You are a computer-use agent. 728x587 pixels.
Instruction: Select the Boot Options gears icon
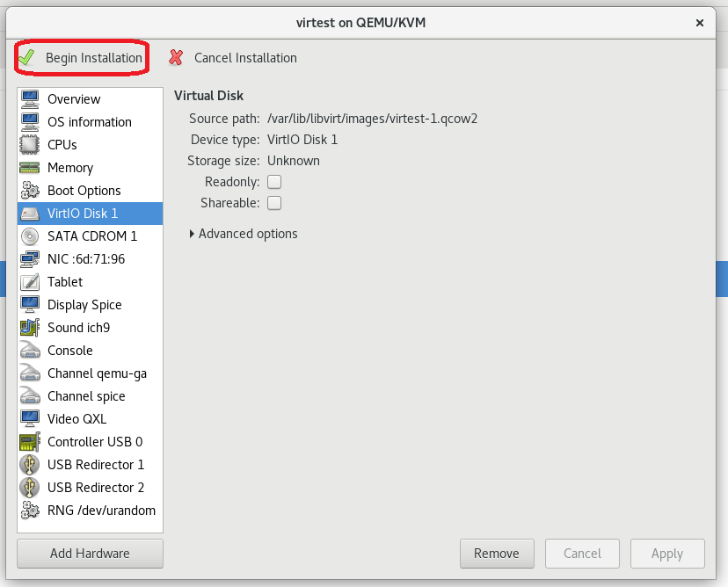point(30,191)
